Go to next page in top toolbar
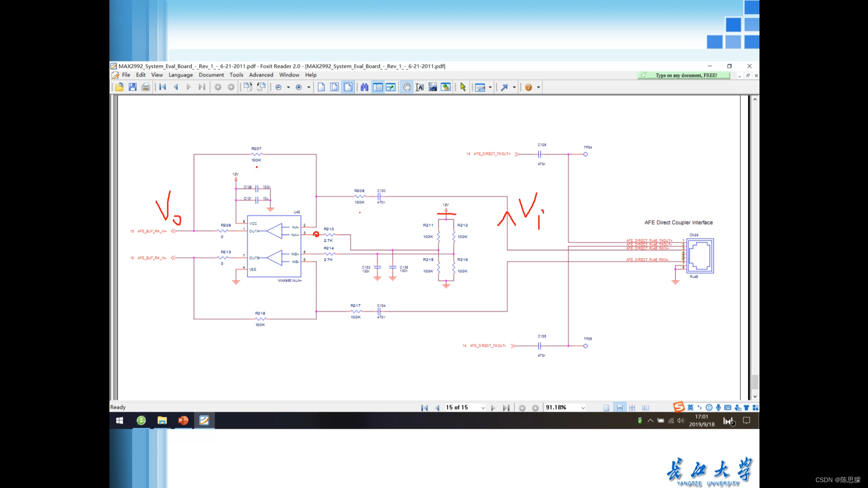868x488 pixels. pos(189,87)
